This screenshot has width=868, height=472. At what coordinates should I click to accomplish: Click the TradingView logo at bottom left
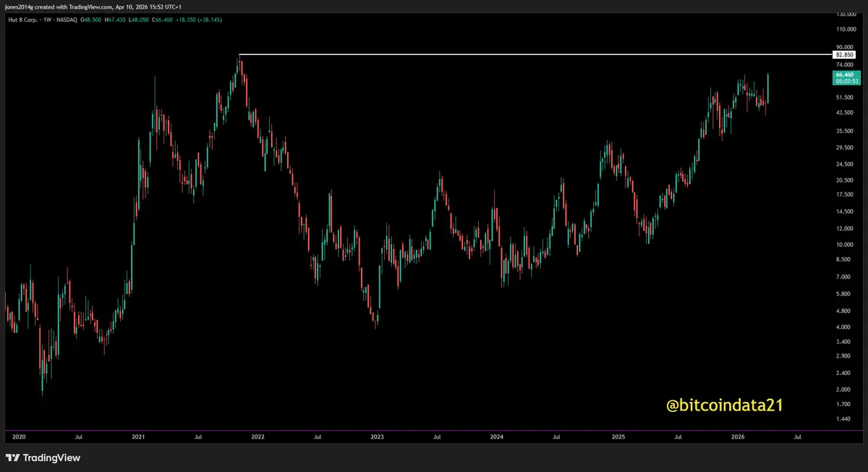coord(43,458)
